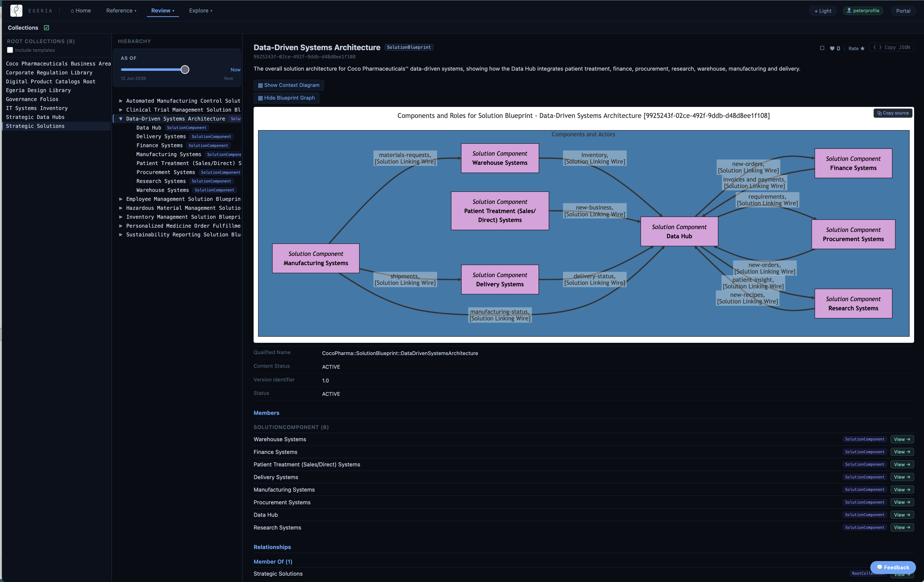Click the heart like icon
Screen dimensions: 924x582
click(832, 48)
